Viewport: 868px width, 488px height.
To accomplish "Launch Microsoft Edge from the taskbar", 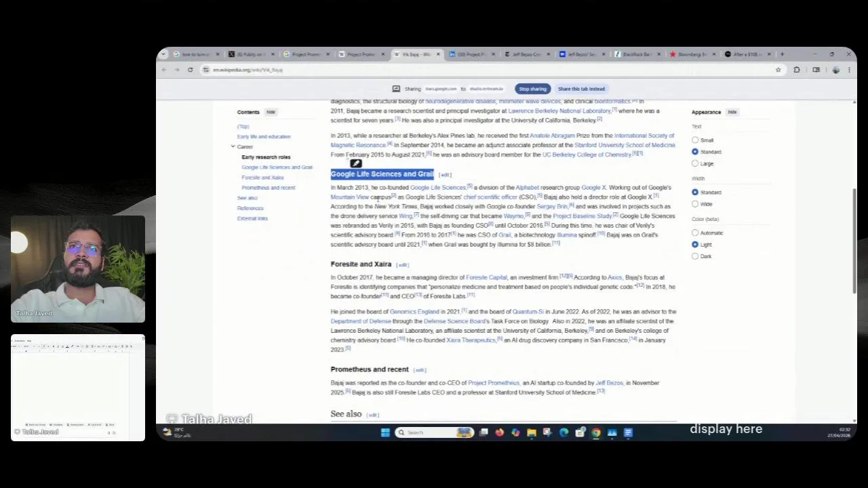I will [564, 432].
